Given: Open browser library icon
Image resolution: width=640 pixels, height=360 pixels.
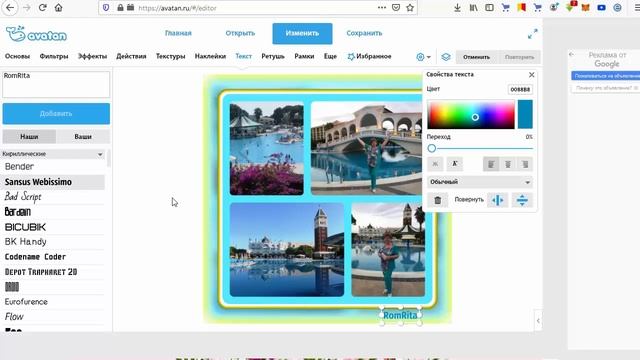Looking at the screenshot, I should 473,8.
